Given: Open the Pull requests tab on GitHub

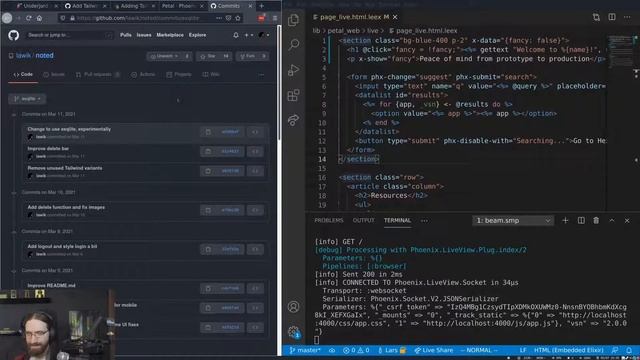Looking at the screenshot, I should (98, 75).
